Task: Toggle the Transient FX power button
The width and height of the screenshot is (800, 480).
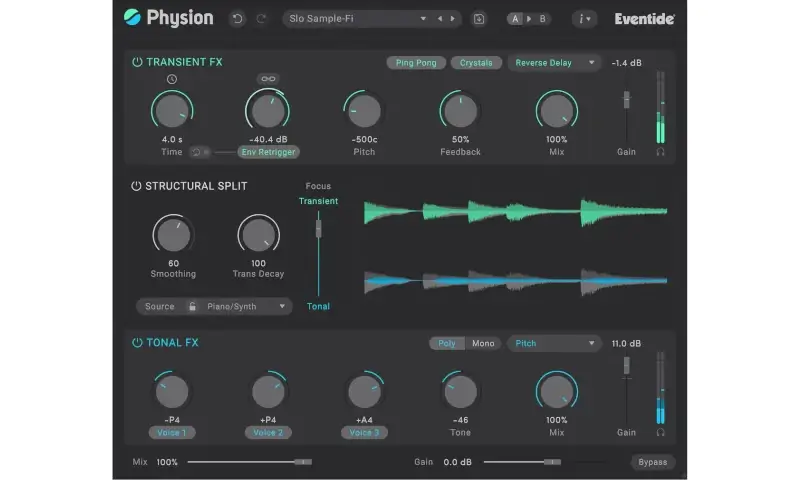Action: (x=137, y=62)
